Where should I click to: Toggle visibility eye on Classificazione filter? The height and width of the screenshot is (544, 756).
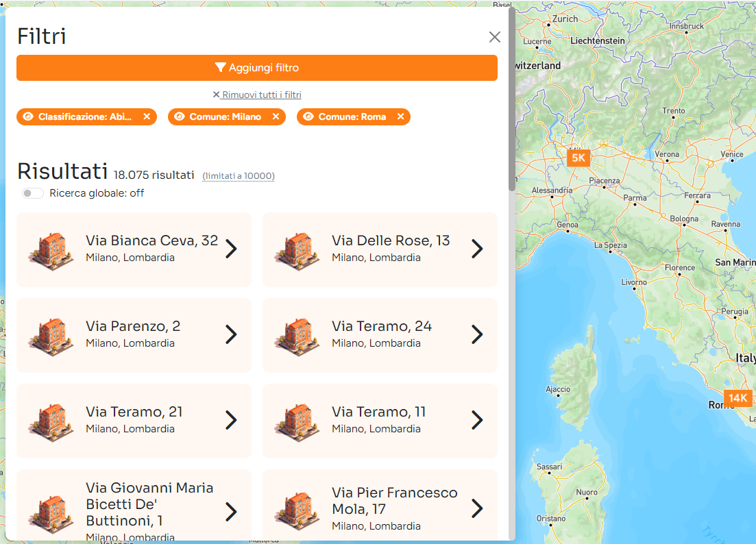(28, 116)
